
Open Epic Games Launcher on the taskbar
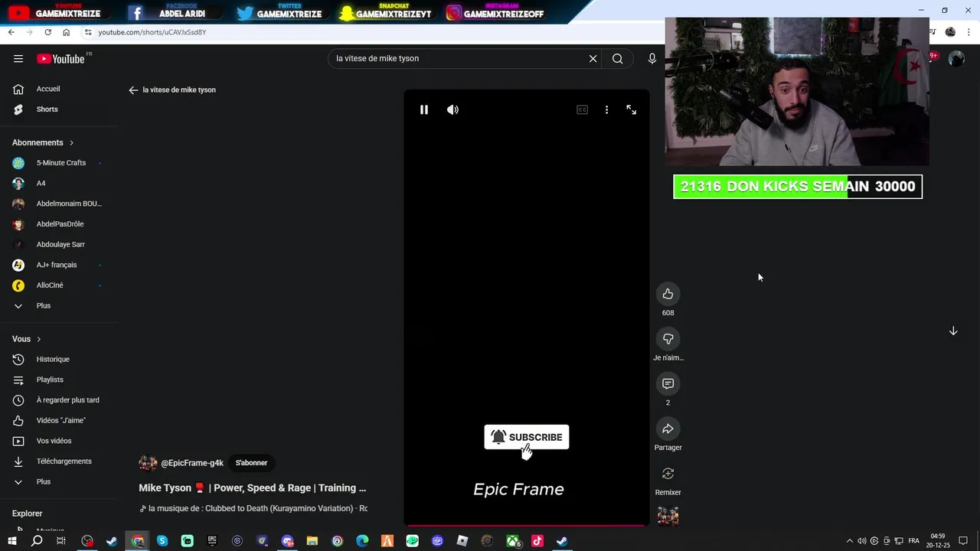pos(212,541)
